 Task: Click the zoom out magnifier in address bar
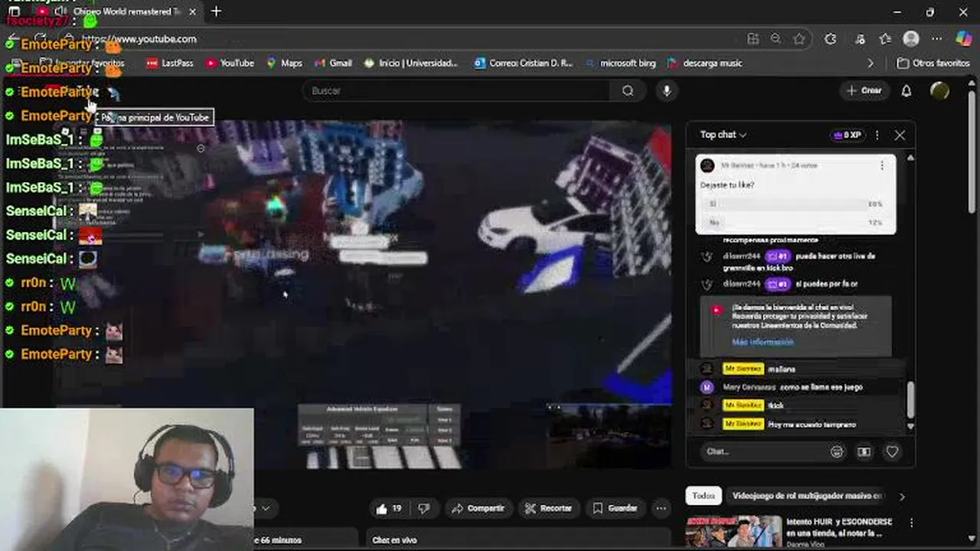coord(776,39)
